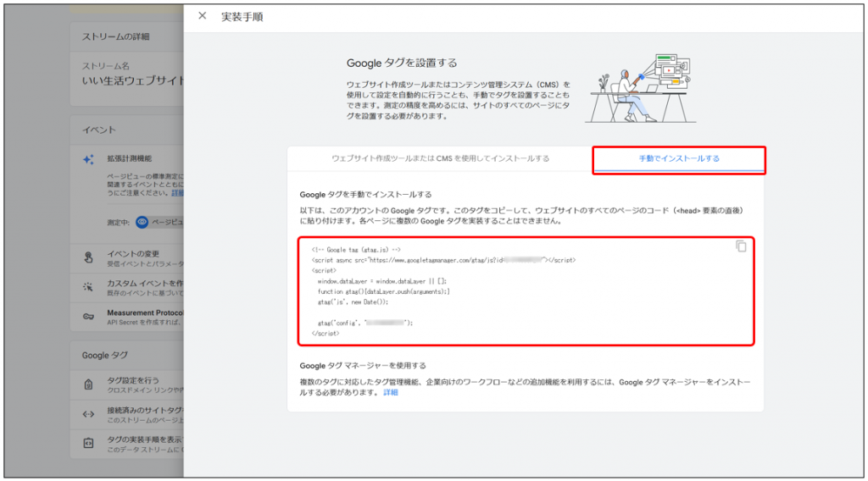Copy the Google tag code snippet
Screen dimensions: 868x481
pos(741,246)
